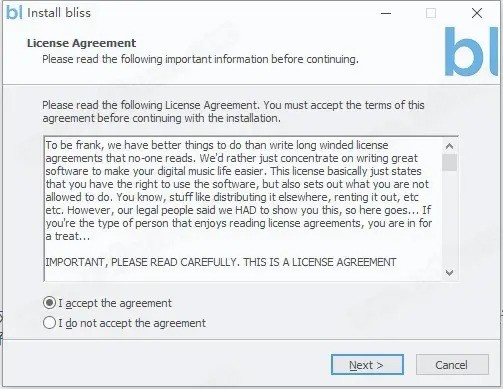This screenshot has height=389, width=503.
Task: Click the License Agreement heading
Action: pos(82,43)
